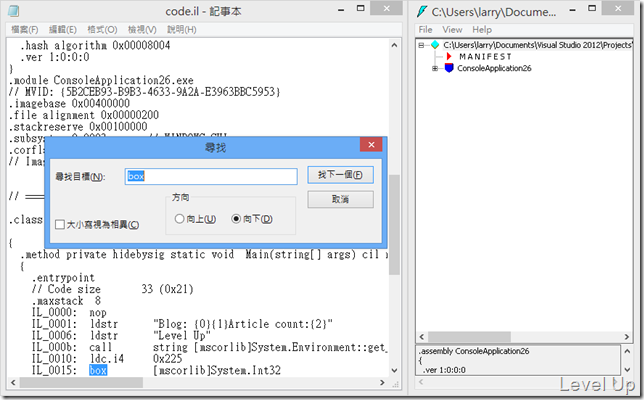Click the ILDASM info pane scroll up arrow

point(627,351)
